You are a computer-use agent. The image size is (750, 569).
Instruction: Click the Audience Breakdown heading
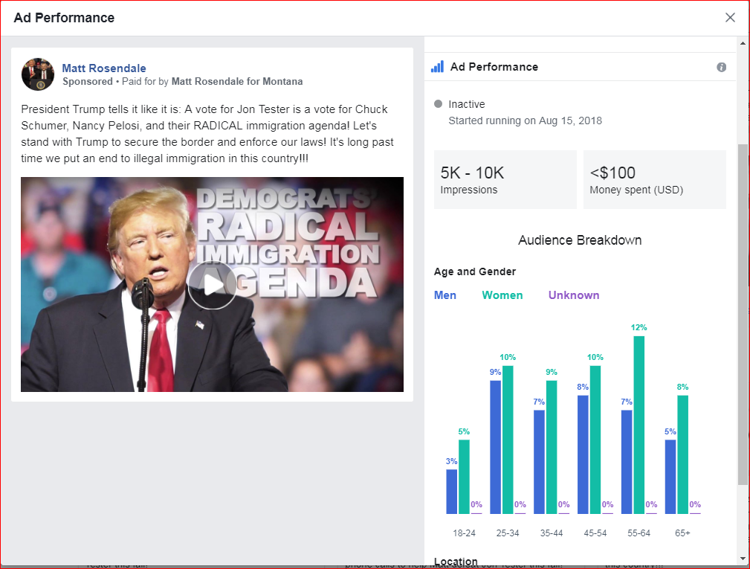(580, 240)
